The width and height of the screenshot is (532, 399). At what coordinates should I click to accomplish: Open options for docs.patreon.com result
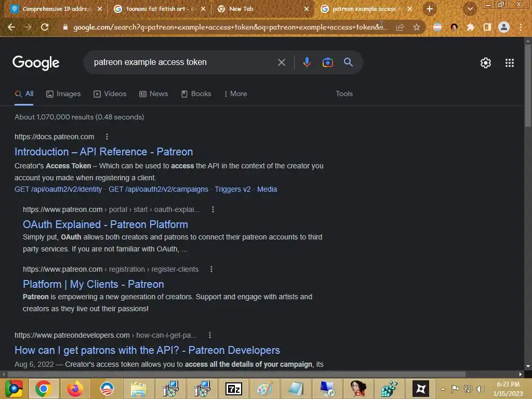click(107, 137)
